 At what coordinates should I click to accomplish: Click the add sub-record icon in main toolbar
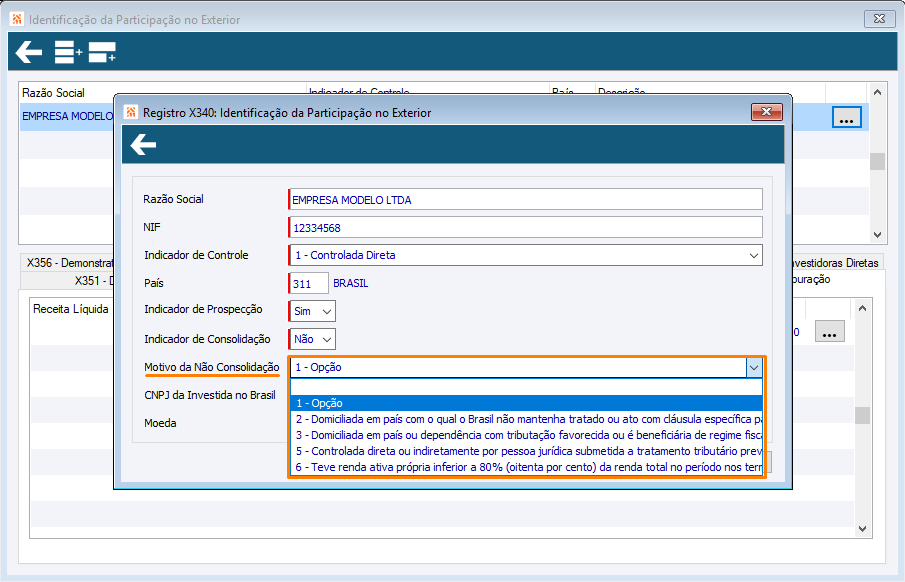click(102, 52)
